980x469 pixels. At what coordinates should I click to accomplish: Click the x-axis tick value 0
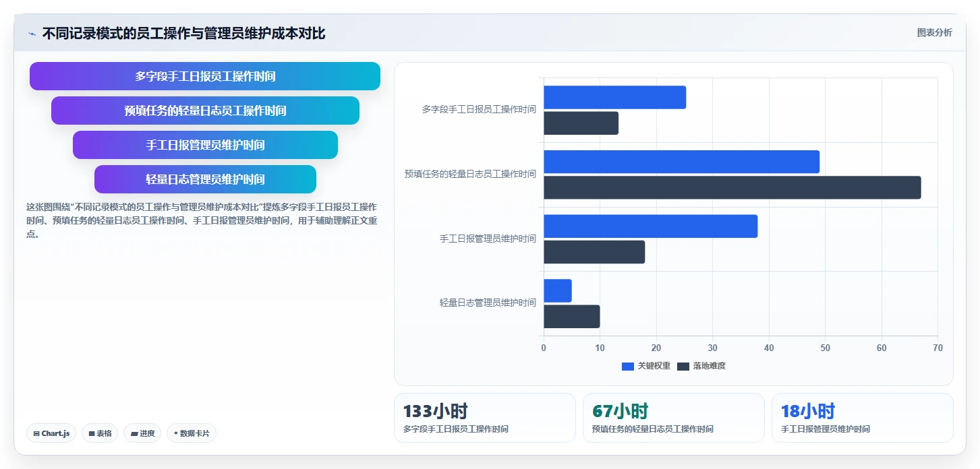pos(544,348)
